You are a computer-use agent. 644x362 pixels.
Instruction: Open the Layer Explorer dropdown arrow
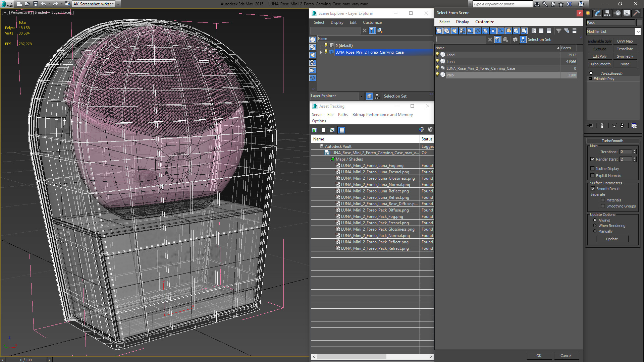(361, 96)
